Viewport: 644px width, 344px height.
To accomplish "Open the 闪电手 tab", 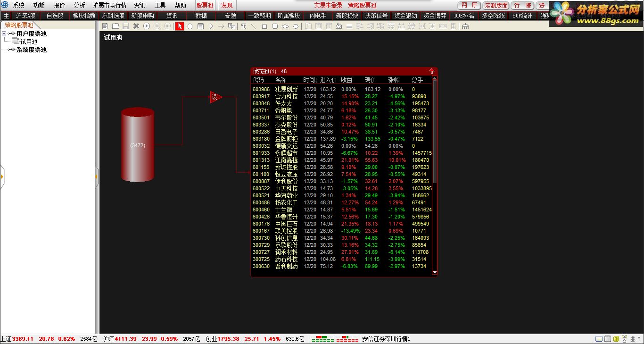I will [318, 16].
